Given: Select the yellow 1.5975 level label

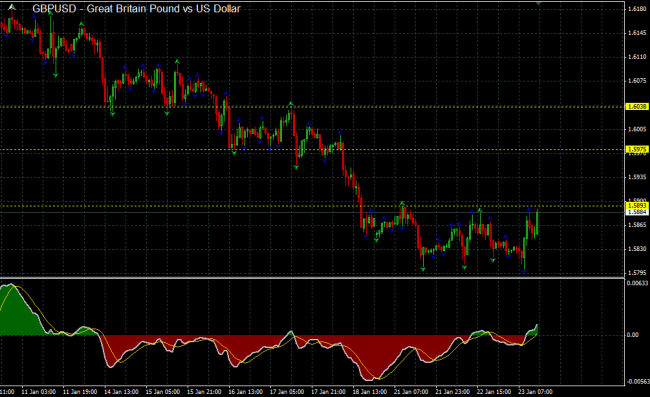Looking at the screenshot, I should (637, 150).
